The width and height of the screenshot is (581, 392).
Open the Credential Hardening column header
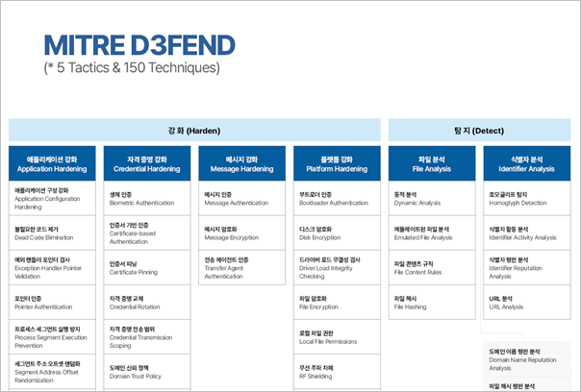click(x=147, y=163)
